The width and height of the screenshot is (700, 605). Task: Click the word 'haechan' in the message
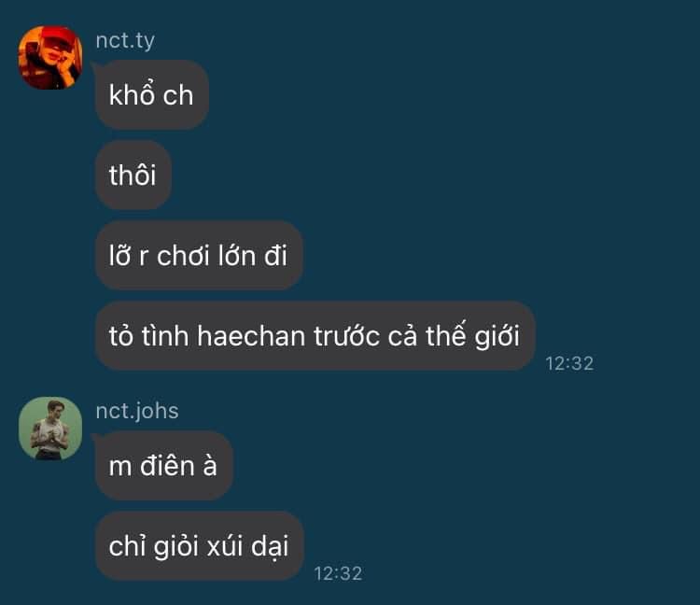pos(251,336)
